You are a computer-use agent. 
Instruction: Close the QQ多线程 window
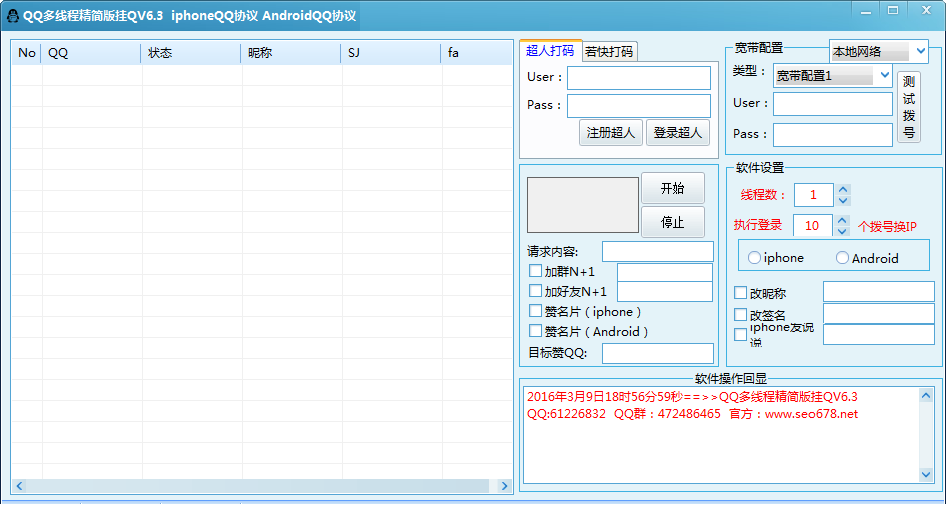coord(926,11)
